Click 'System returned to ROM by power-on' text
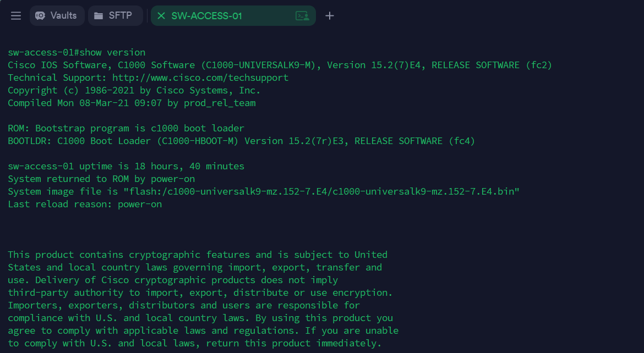Image resolution: width=644 pixels, height=353 pixels. point(101,179)
